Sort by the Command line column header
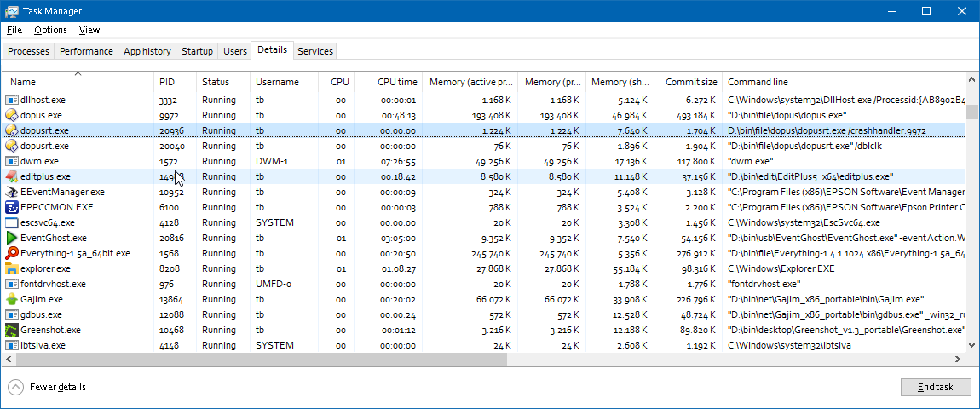This screenshot has width=980, height=409. 844,82
